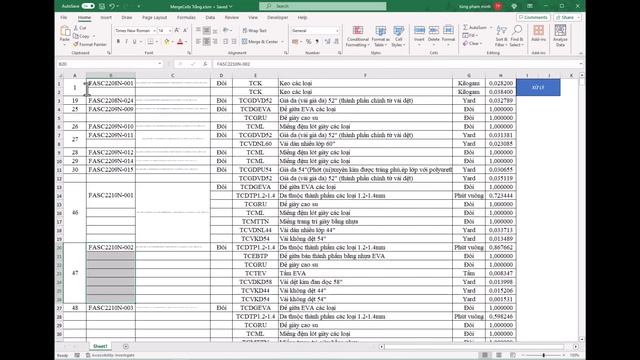Switch to the Developer tab
Screen dimensions: 640x360
pyautogui.click(x=278, y=18)
